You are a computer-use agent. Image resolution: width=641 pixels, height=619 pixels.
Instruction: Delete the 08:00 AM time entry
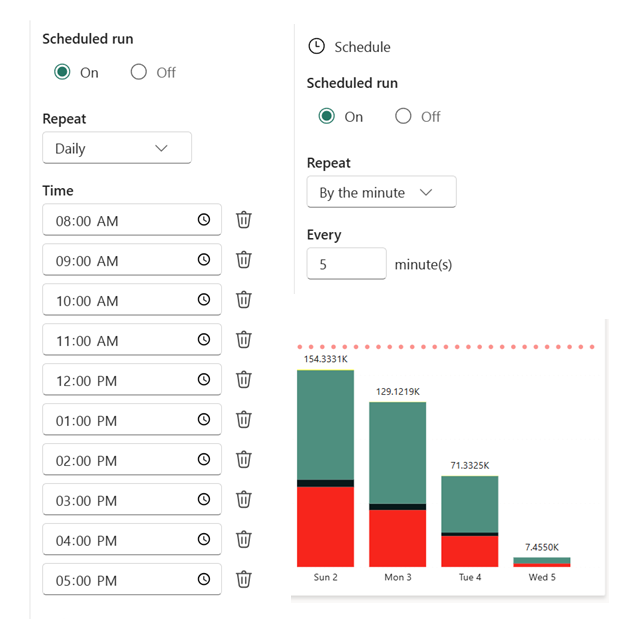pos(244,220)
